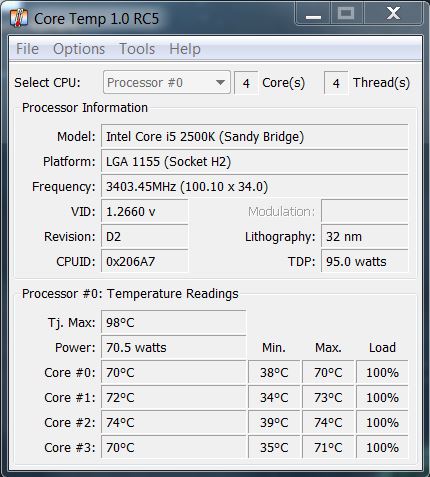Viewport: 430px width, 477px height.
Task: Click the Platform field LGA 1155
Action: point(255,162)
